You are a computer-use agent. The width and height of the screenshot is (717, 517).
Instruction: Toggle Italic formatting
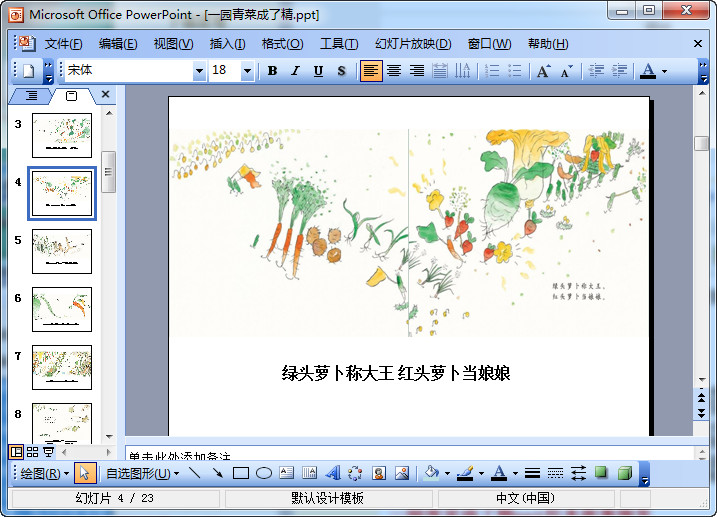point(295,71)
